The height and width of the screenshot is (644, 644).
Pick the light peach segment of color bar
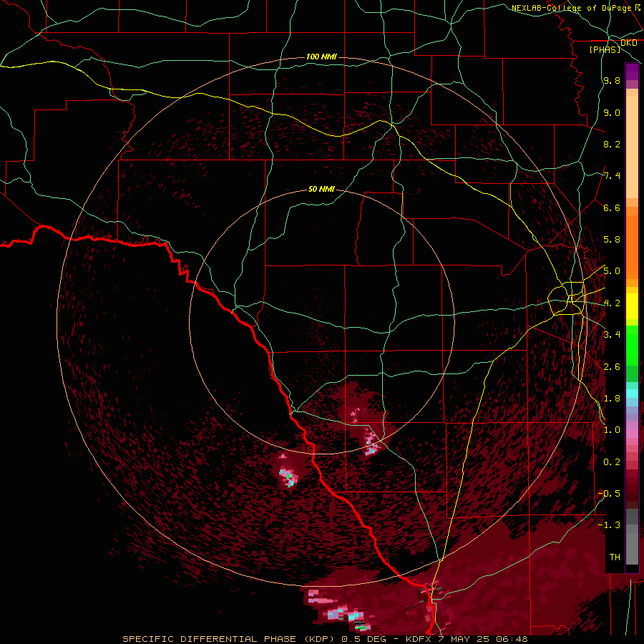point(632,148)
